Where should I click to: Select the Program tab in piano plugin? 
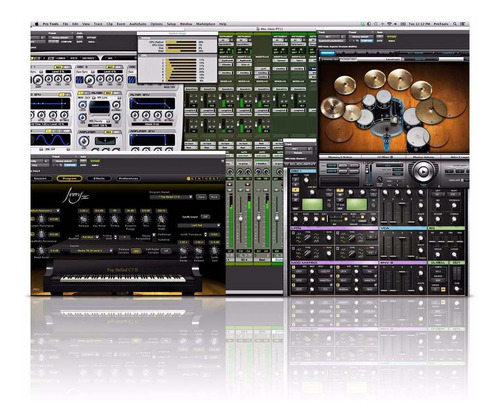pos(69,179)
